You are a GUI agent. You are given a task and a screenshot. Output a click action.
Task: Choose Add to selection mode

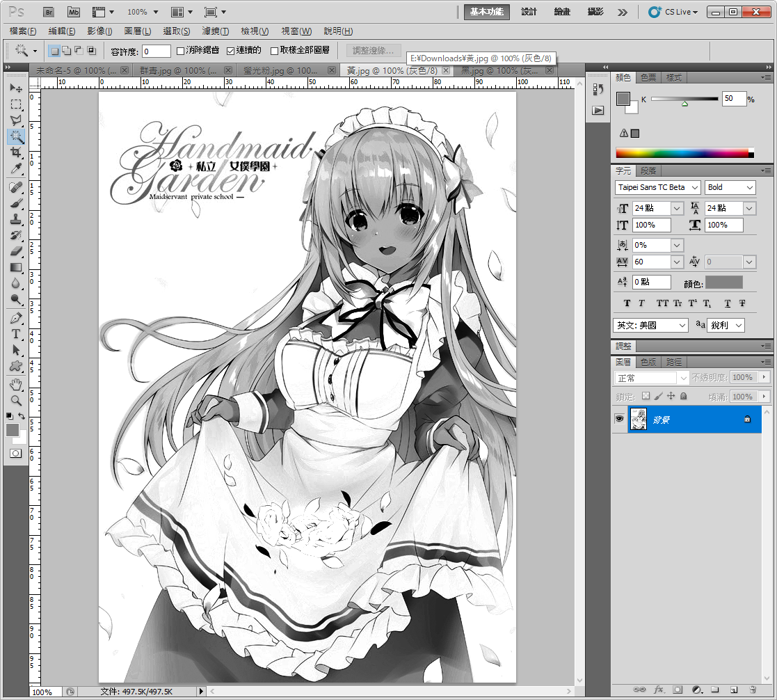[66, 51]
